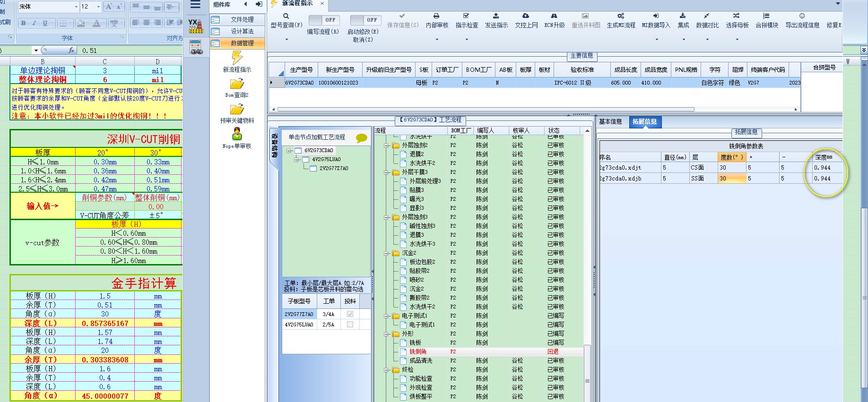Click the 组件库 pin arrow icon

coord(259,4)
